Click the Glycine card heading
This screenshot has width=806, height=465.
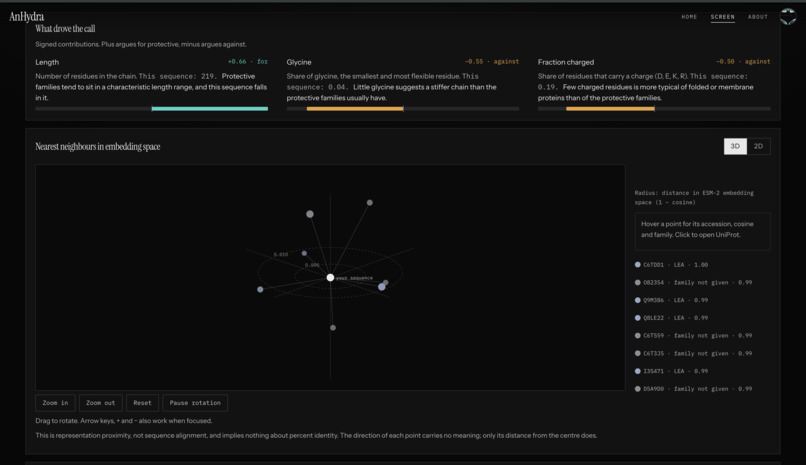[x=299, y=62]
